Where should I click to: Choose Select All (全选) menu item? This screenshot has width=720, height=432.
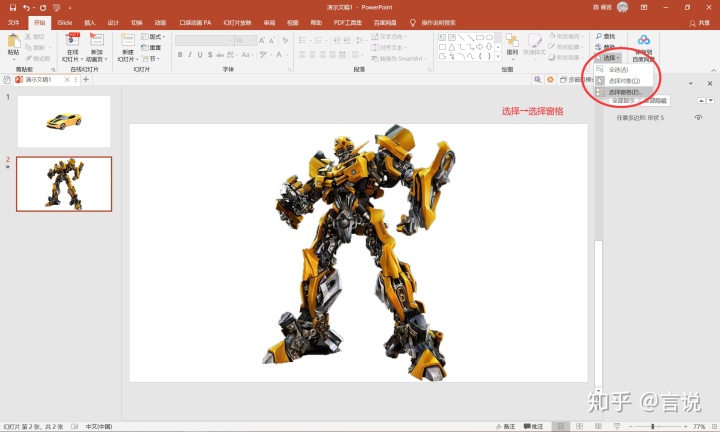(623, 69)
